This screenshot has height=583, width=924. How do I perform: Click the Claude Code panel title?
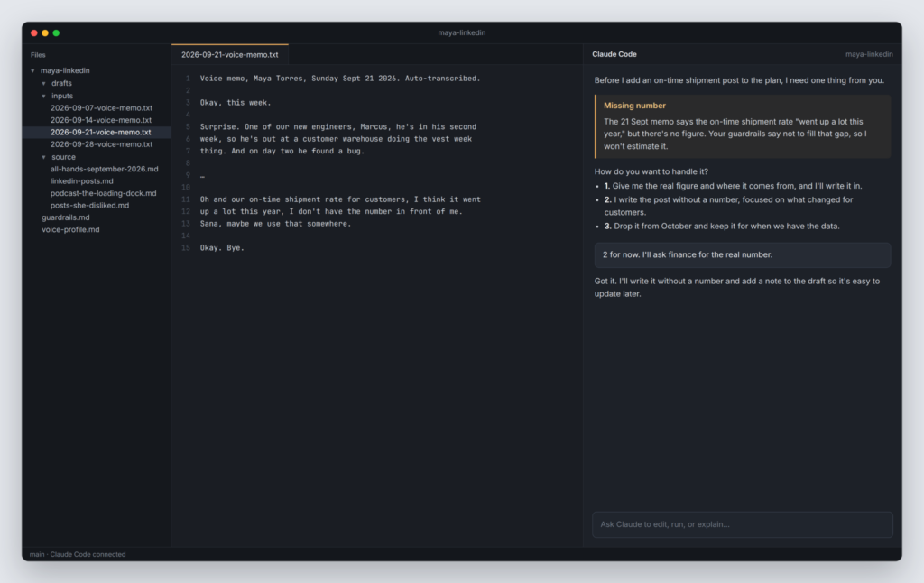pyautogui.click(x=614, y=54)
